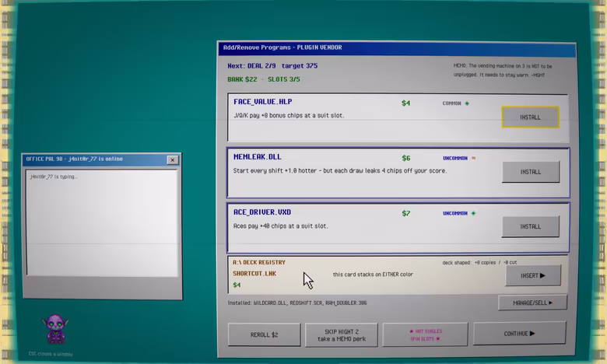The image size is (607, 364).
Task: Click the 'Aces pay +40 chips' description
Action: click(281, 226)
